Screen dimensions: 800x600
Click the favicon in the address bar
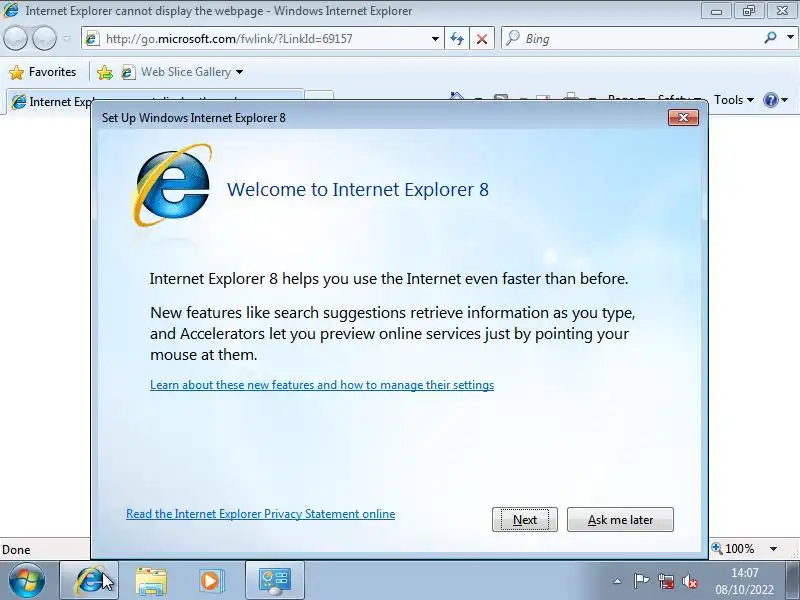click(x=92, y=39)
